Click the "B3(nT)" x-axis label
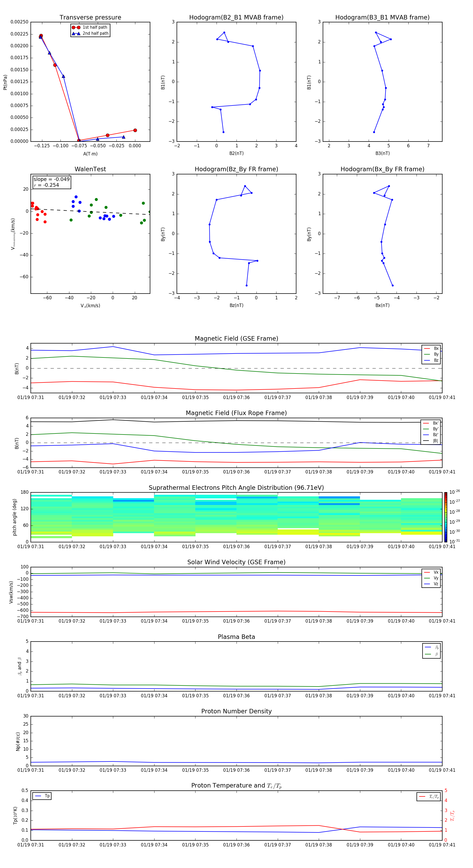Image resolution: width=473 pixels, height=868 pixels. coord(382,153)
